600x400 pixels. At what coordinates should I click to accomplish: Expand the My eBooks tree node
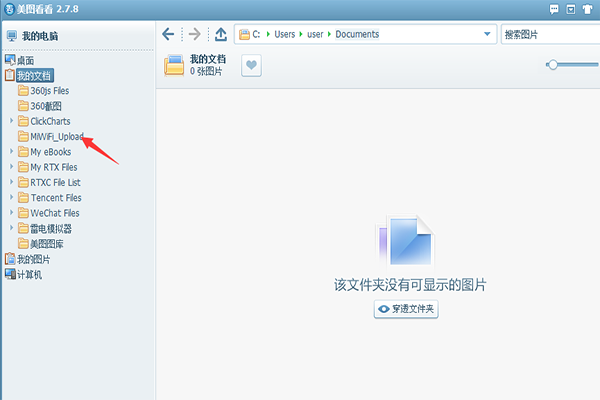(x=11, y=152)
